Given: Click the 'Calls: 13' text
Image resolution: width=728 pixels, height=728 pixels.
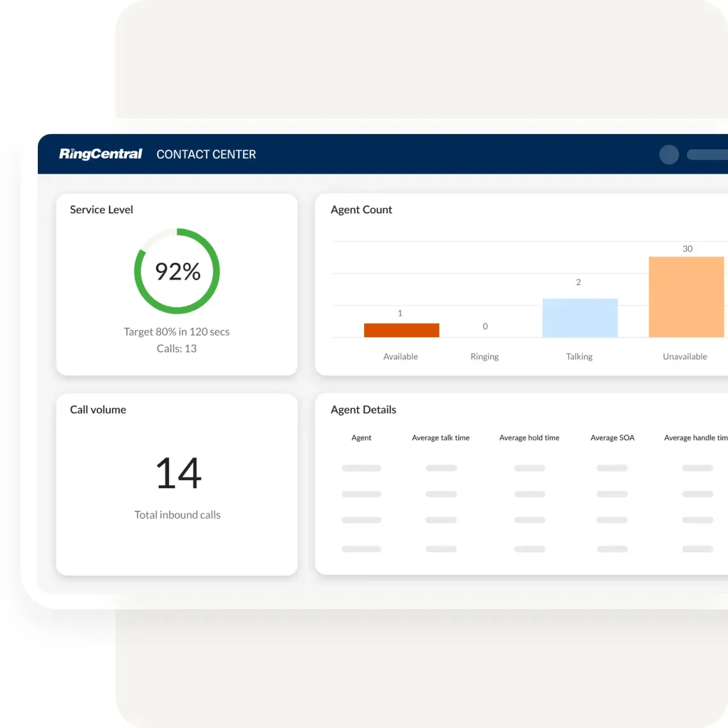Looking at the screenshot, I should click(x=176, y=348).
